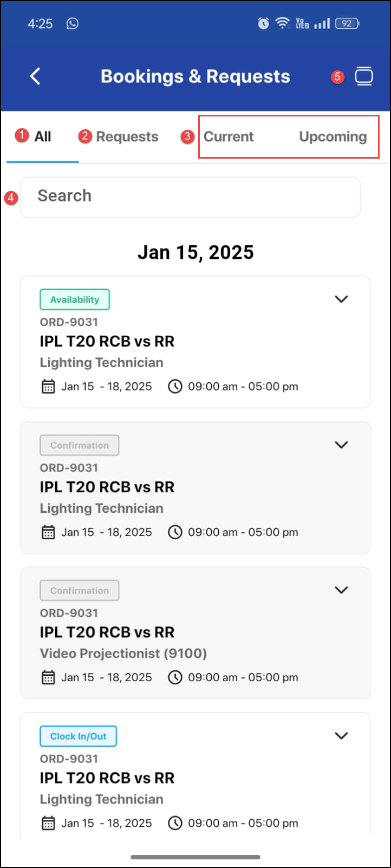Open the Video Projectionist (9100) booking

pyautogui.click(x=123, y=653)
